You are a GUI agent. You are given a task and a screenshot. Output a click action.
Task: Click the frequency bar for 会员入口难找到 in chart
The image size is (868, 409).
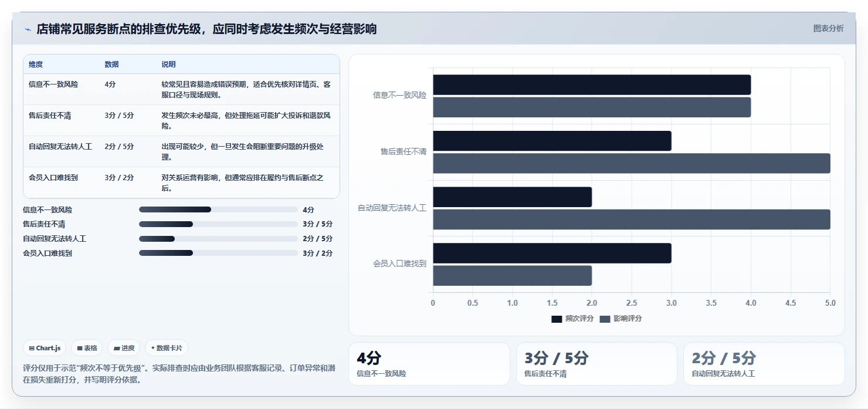[552, 253]
